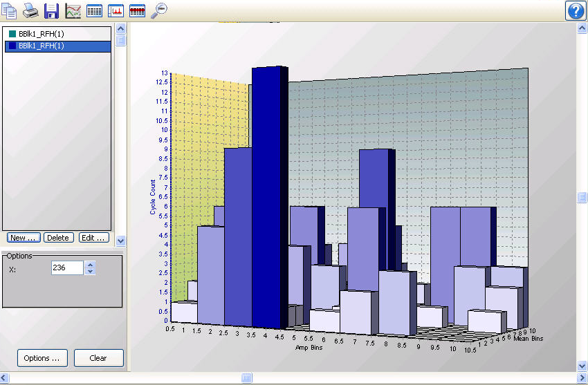The width and height of the screenshot is (588, 385).
Task: Click the Delete button
Action: click(58, 238)
